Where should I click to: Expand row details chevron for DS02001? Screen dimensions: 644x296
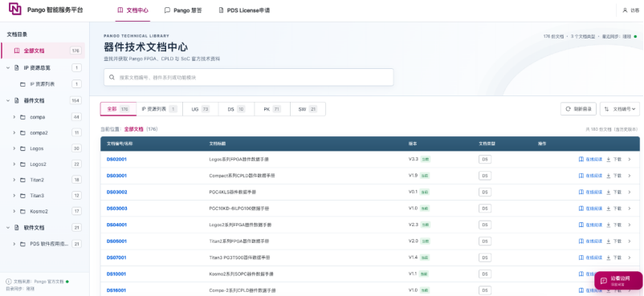(630, 160)
